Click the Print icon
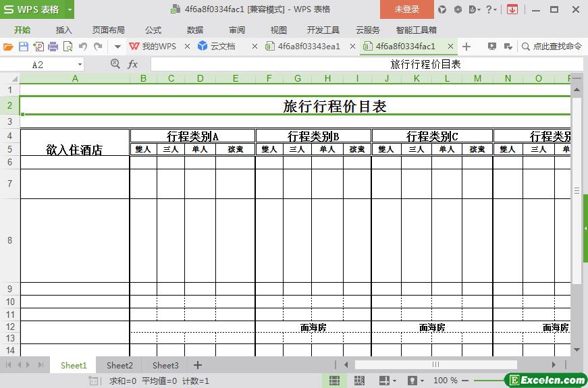This screenshot has height=388, width=588. pyautogui.click(x=53, y=47)
